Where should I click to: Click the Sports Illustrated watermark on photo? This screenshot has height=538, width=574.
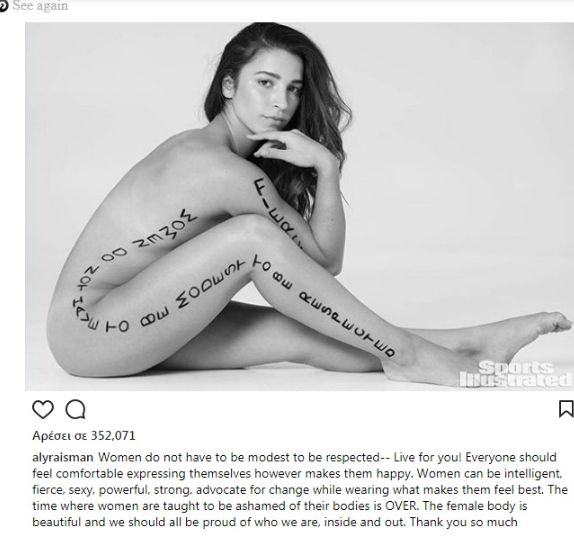pyautogui.click(x=515, y=374)
